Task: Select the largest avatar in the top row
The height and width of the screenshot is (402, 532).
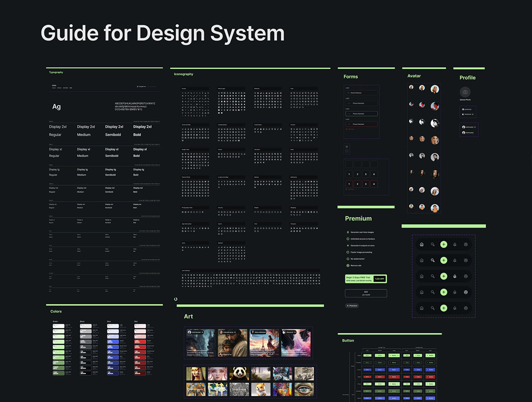Action: (x=435, y=89)
